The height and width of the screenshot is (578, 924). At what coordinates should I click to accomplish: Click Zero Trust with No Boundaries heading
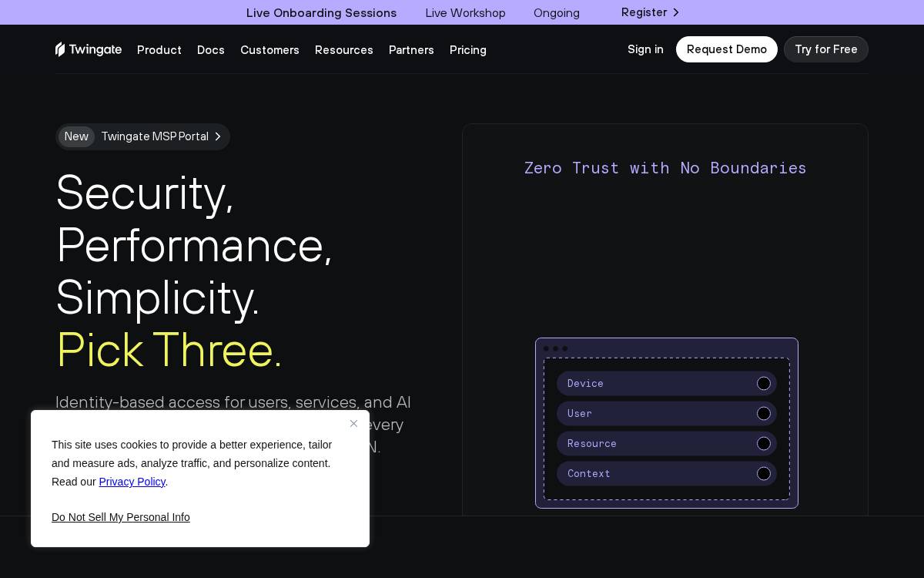tap(665, 168)
